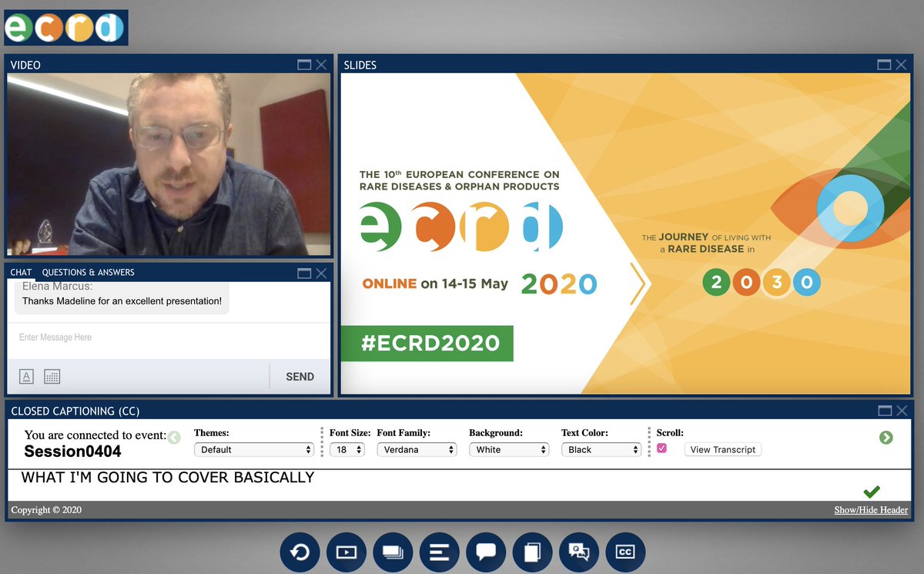This screenshot has width=924, height=574.
Task: Maximize the SLIDES panel
Action: click(884, 65)
